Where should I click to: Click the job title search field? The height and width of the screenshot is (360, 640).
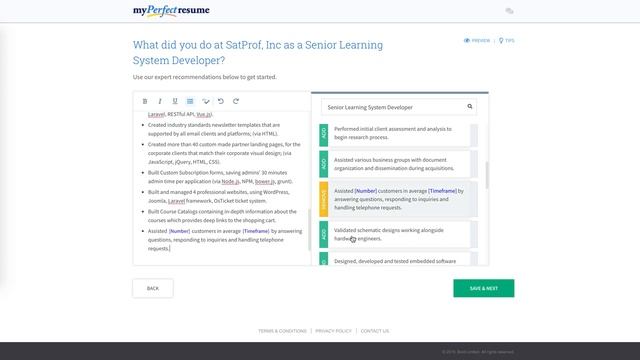tap(398, 107)
